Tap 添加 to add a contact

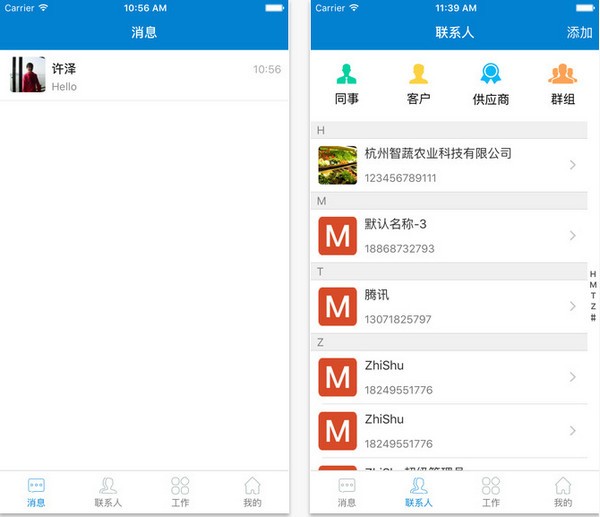[x=579, y=33]
